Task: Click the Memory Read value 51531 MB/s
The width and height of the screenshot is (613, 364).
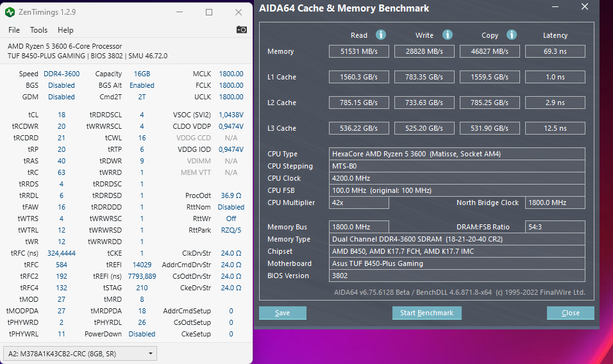Action: [359, 51]
